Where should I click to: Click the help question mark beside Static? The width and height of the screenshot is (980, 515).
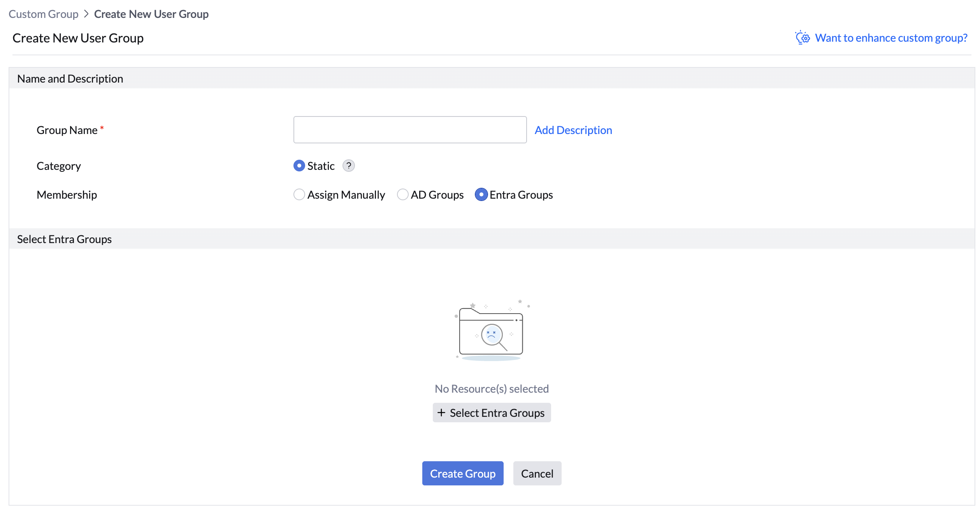(x=348, y=166)
